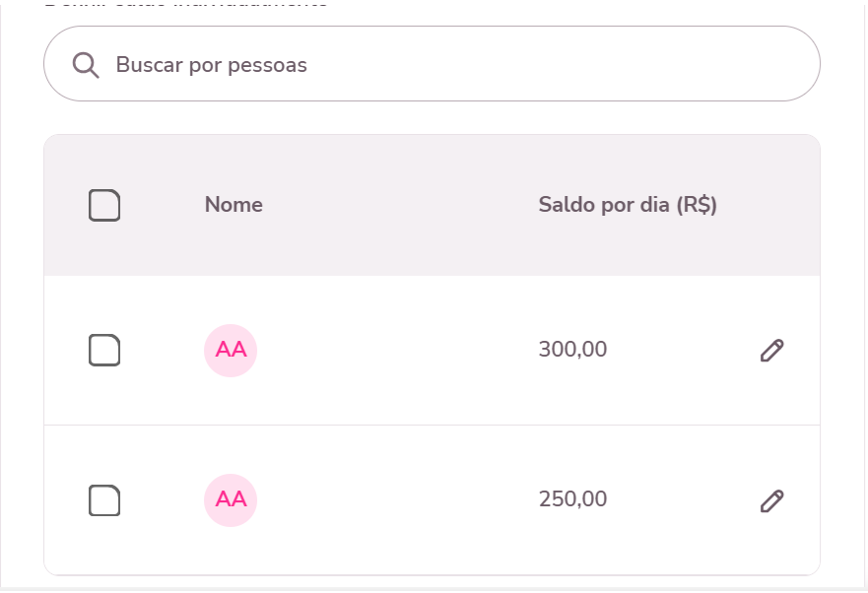The width and height of the screenshot is (868, 593).
Task: Click the 300,00 balance value
Action: click(x=571, y=350)
